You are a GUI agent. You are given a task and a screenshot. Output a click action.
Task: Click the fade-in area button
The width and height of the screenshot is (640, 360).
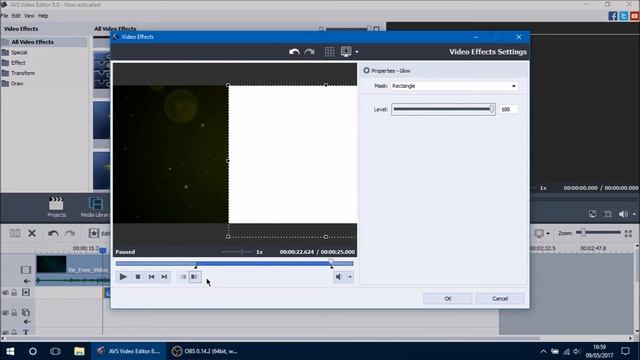point(182,277)
